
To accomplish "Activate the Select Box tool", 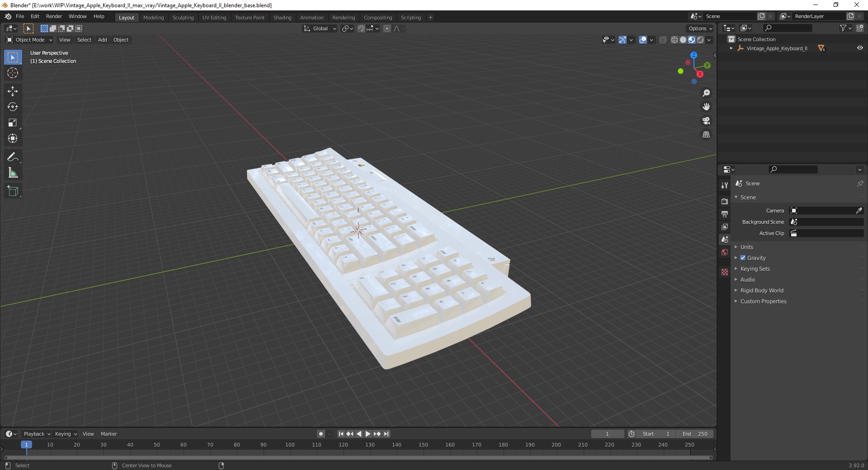I will tap(13, 57).
